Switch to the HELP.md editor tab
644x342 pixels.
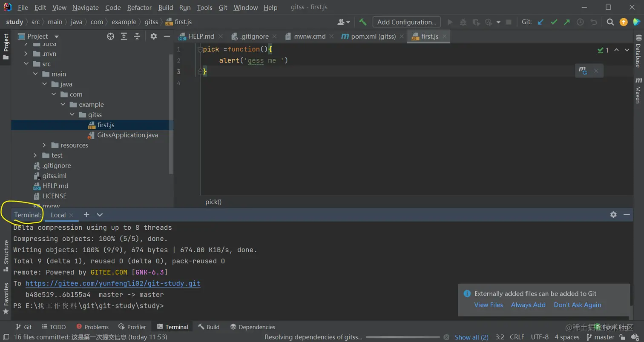click(201, 37)
